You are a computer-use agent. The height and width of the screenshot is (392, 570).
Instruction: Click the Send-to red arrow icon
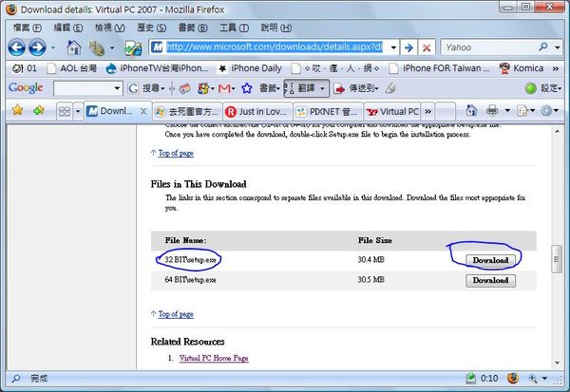(339, 88)
